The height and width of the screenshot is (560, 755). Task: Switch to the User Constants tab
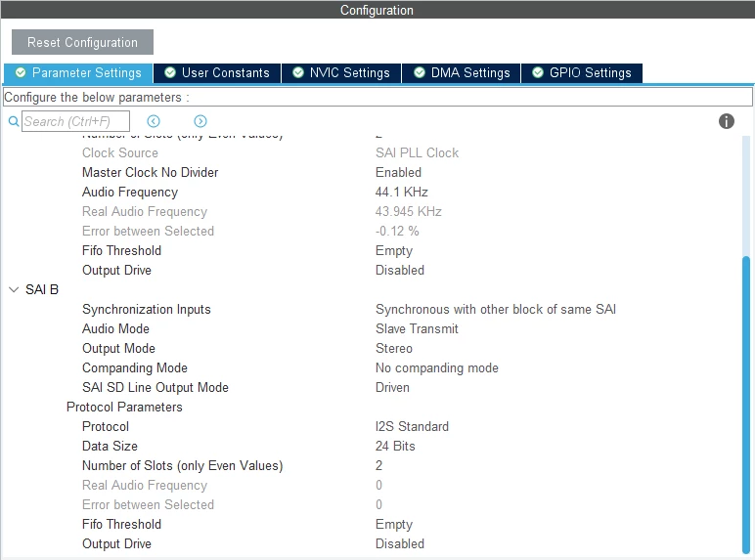[x=217, y=73]
